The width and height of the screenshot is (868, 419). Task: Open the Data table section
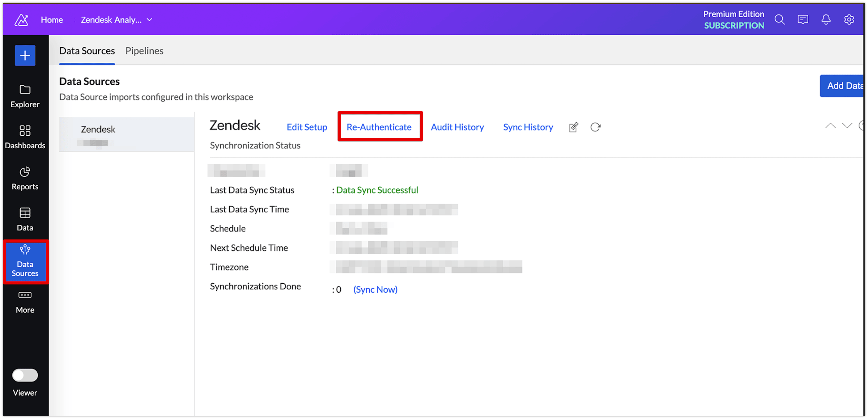click(x=25, y=219)
